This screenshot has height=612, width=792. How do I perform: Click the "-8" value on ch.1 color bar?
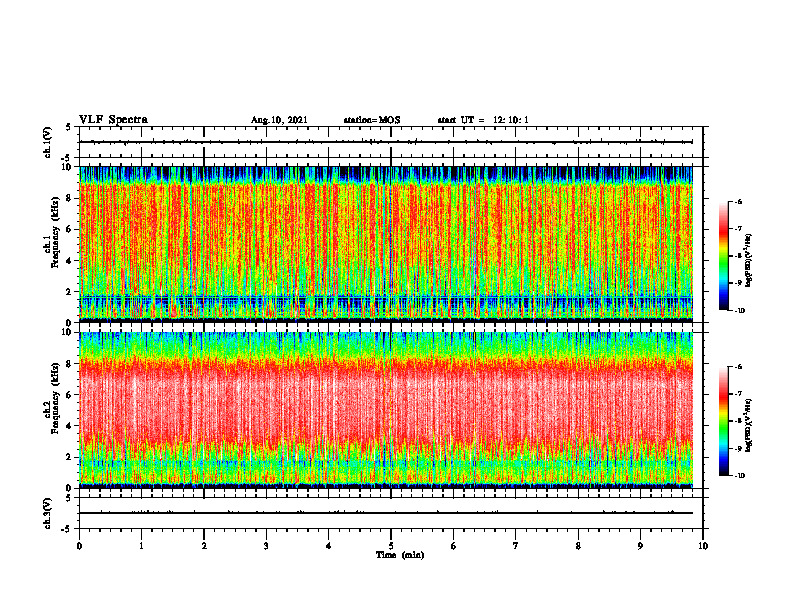point(738,256)
